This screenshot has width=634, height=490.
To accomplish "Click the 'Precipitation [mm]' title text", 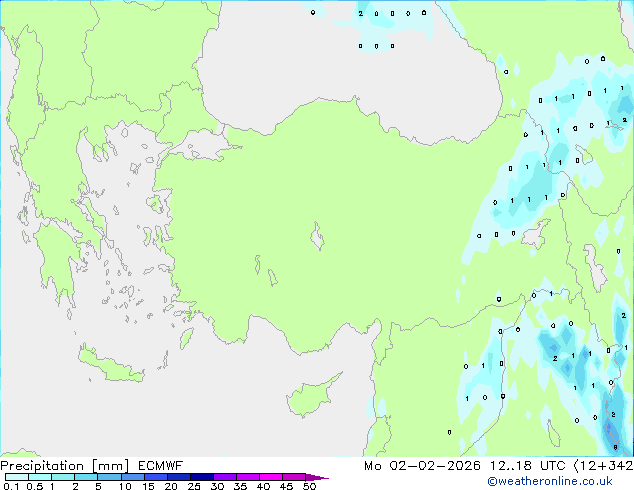I will point(64,466).
